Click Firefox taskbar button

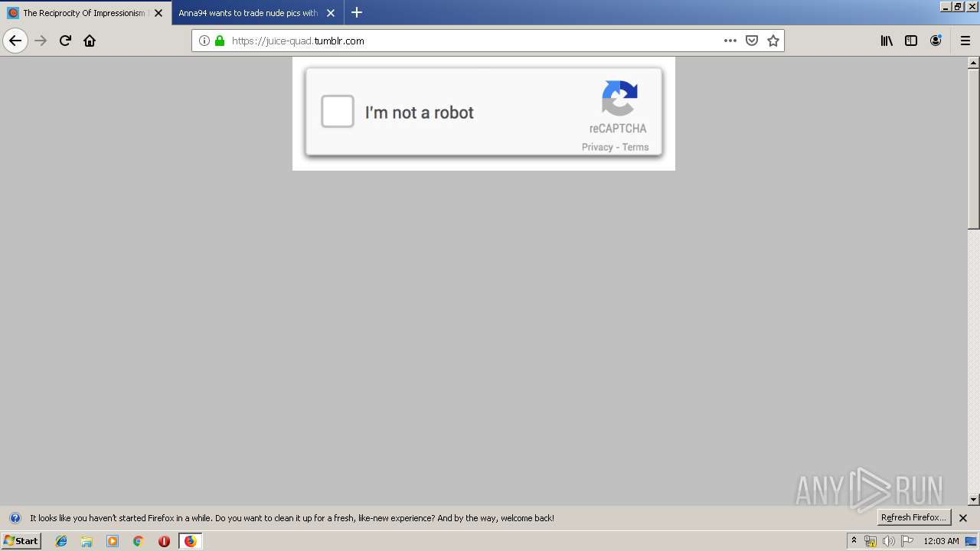pyautogui.click(x=191, y=541)
